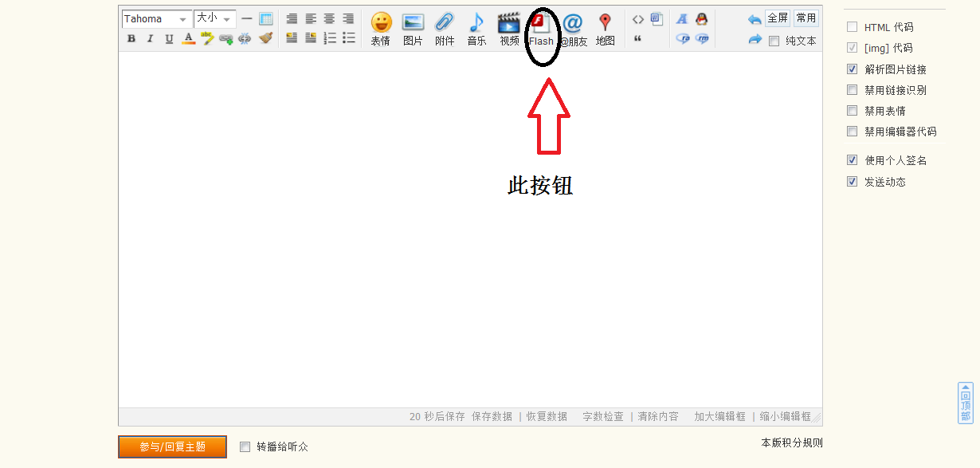Open the font color picker
Screen dimensions: 980x468
coord(188,38)
